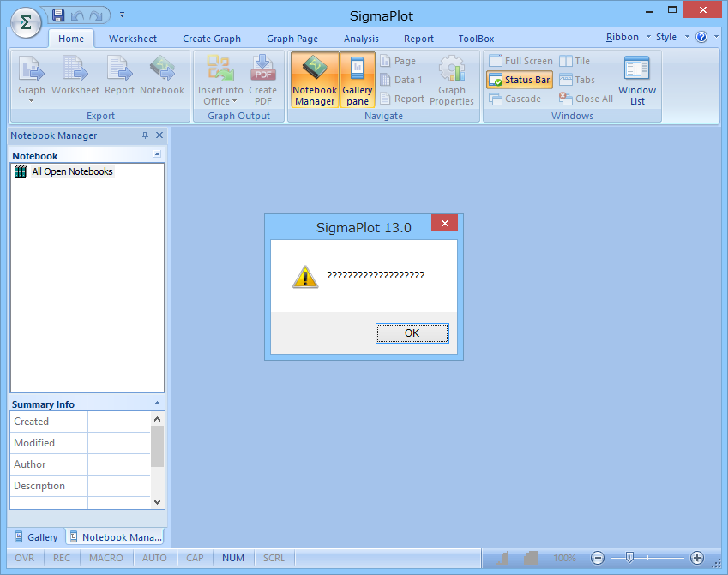
Task: Collapse the Notebook section
Action: (x=157, y=154)
